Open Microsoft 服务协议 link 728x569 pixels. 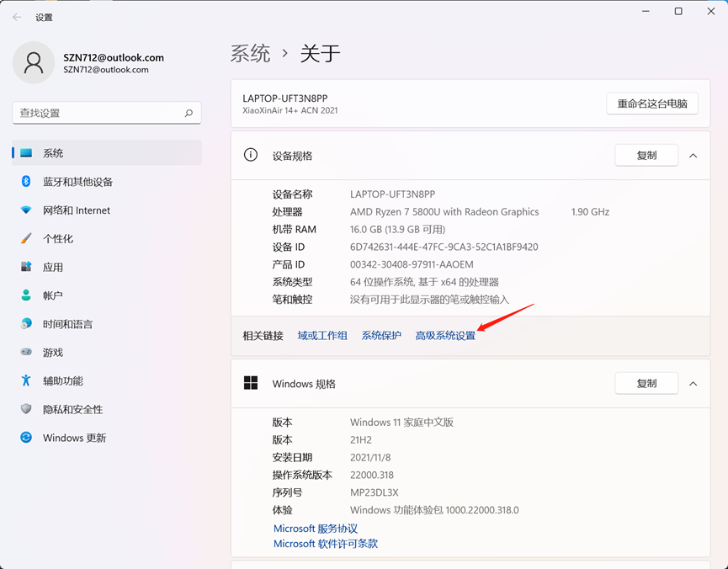click(316, 529)
